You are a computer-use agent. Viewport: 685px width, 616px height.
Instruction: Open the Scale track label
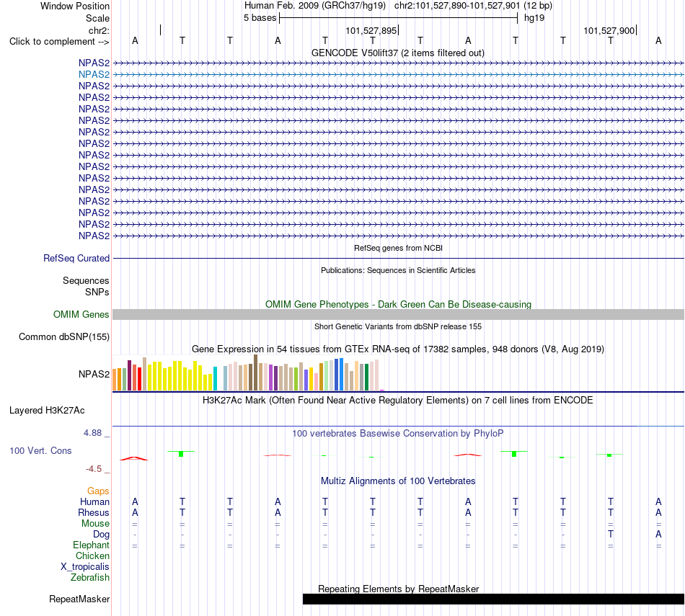click(x=97, y=18)
